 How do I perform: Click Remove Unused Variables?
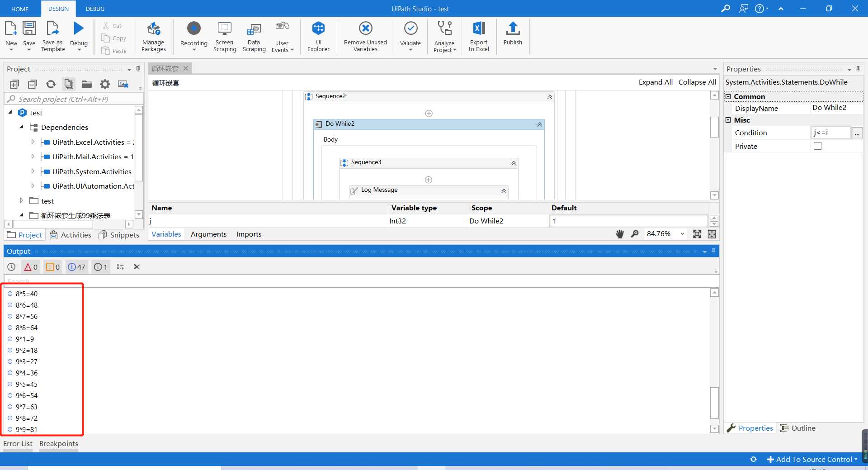tap(365, 28)
